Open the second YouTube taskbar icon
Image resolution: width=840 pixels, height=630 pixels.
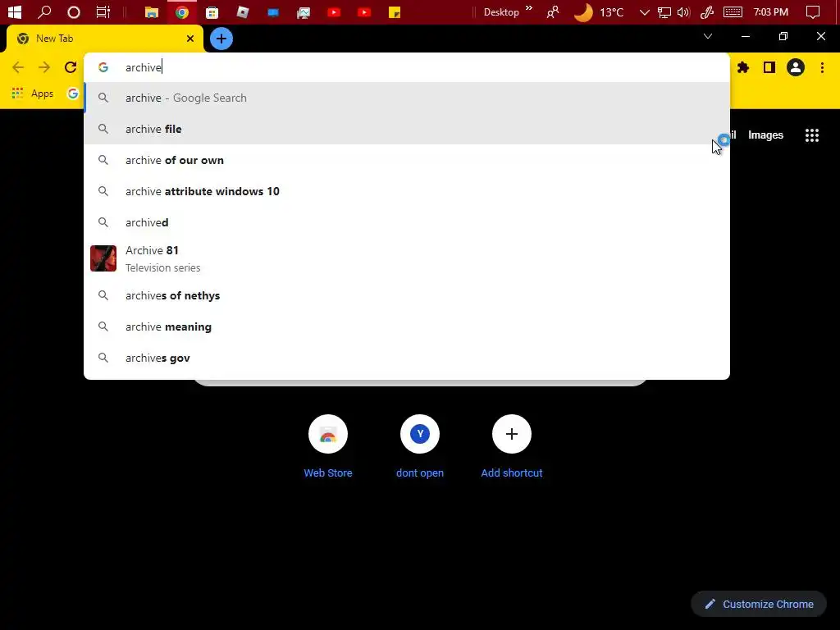(x=364, y=11)
